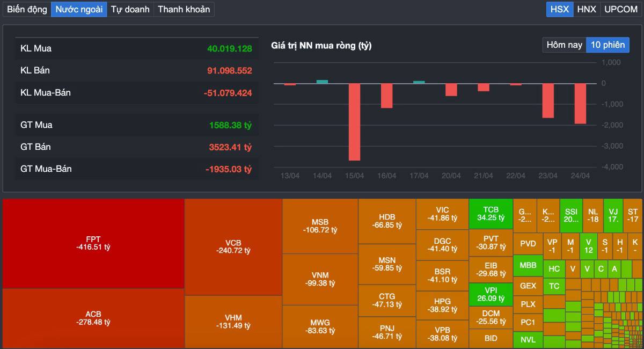
Task: Click the green TCB tile
Action: point(491,214)
